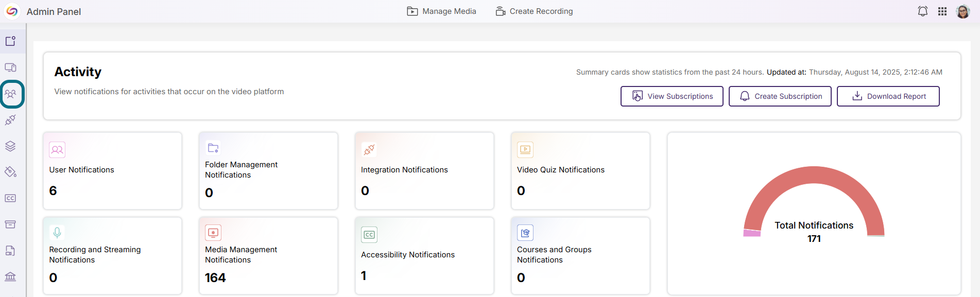980x297 pixels.
Task: Click the User Notifications count 6
Action: tap(53, 191)
